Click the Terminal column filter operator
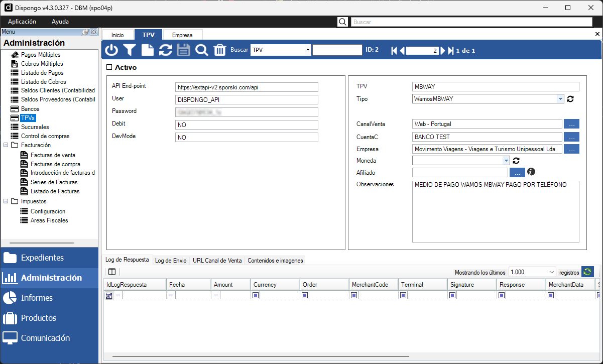Image resolution: width=603 pixels, height=364 pixels. (403, 296)
